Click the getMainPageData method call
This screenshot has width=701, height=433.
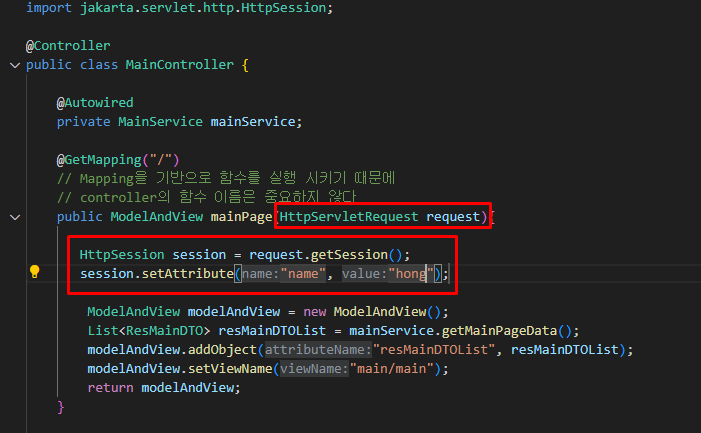(499, 331)
